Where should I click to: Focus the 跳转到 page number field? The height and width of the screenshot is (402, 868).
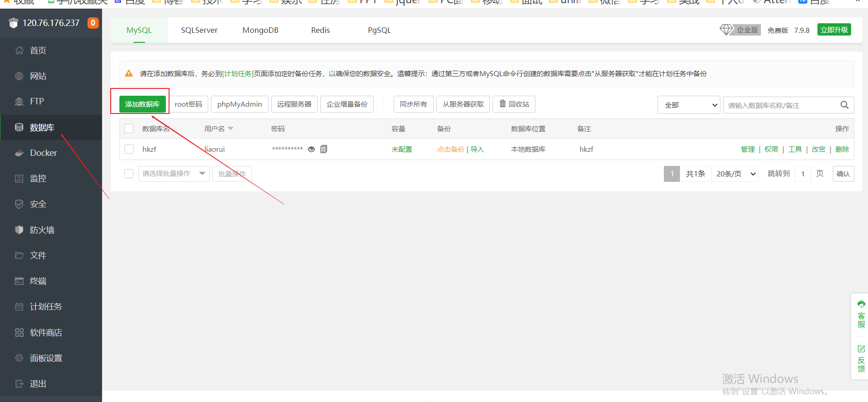pyautogui.click(x=803, y=174)
